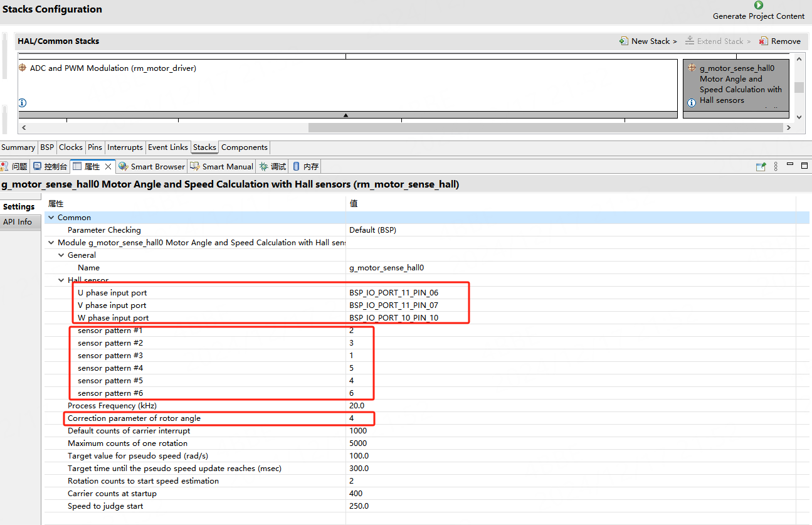Collapse the ADC and PWM stack triangle
Viewport: 812px width, 525px height.
point(345,115)
